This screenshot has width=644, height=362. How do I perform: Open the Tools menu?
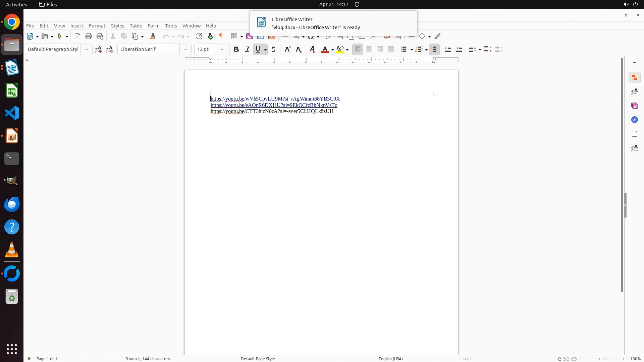pyautogui.click(x=171, y=26)
